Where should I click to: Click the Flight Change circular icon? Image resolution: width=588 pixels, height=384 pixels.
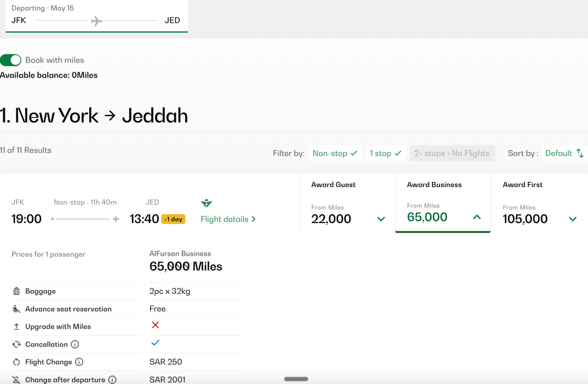click(16, 362)
